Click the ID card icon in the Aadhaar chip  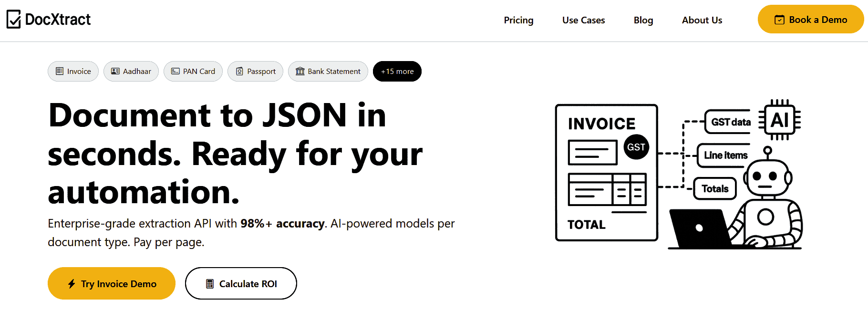(115, 71)
